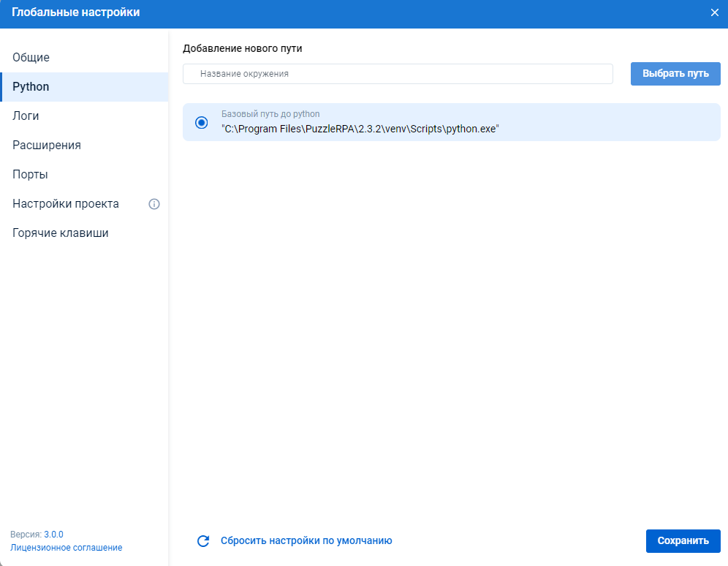
Task: Select the Базовый путь до python radio button
Action: click(202, 122)
